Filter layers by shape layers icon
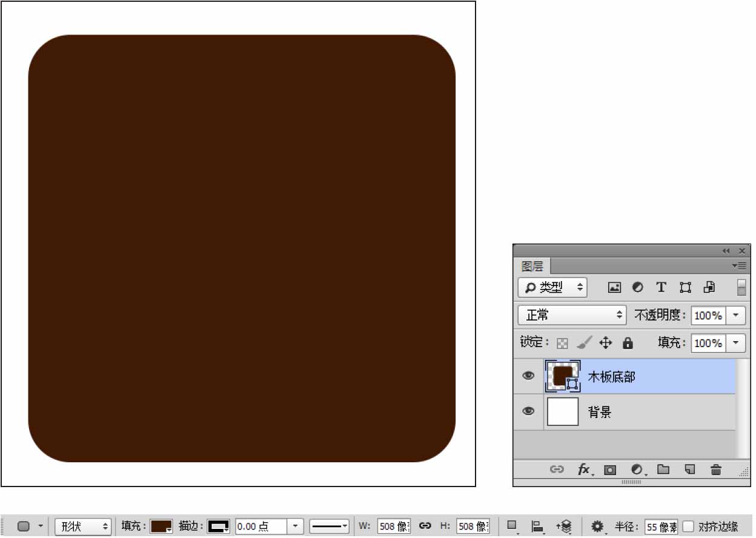The height and width of the screenshot is (538, 756). pos(685,288)
